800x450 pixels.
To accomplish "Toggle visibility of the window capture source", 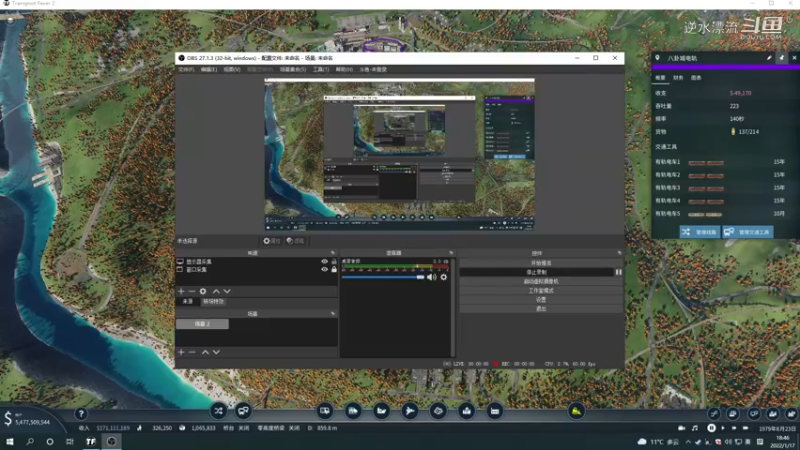I will coord(324,269).
